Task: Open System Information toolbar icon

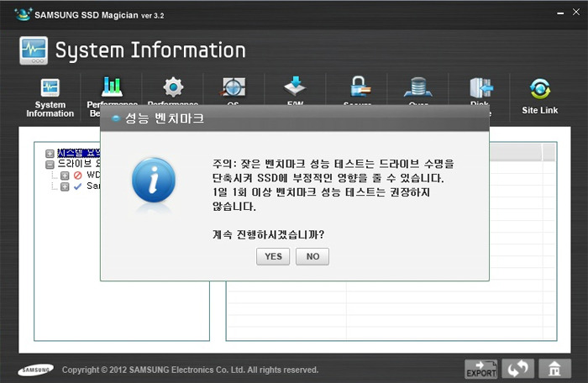Action: click(x=50, y=88)
